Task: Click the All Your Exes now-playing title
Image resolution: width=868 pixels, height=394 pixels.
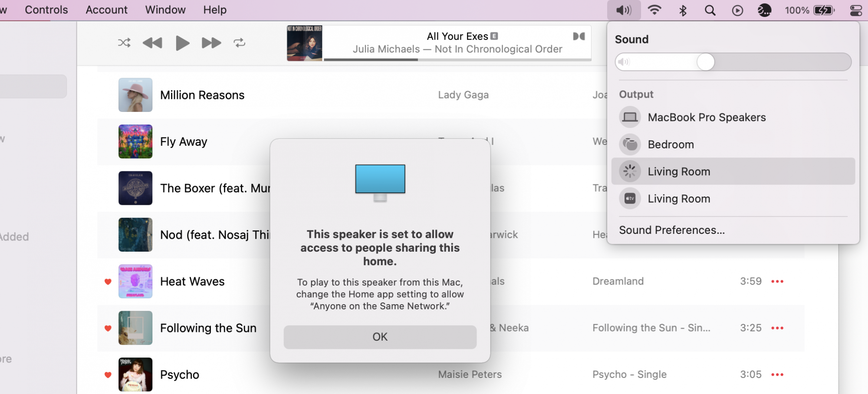Action: click(x=457, y=36)
